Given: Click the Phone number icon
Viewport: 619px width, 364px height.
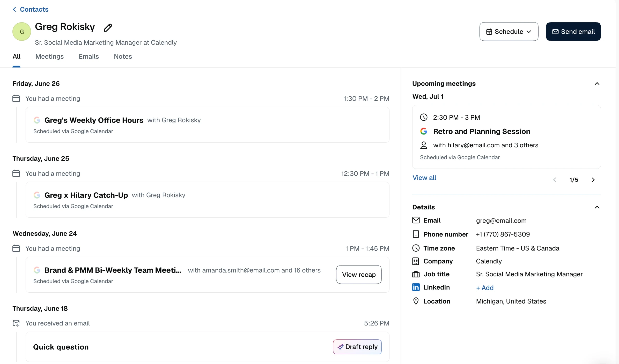Looking at the screenshot, I should pyautogui.click(x=416, y=234).
